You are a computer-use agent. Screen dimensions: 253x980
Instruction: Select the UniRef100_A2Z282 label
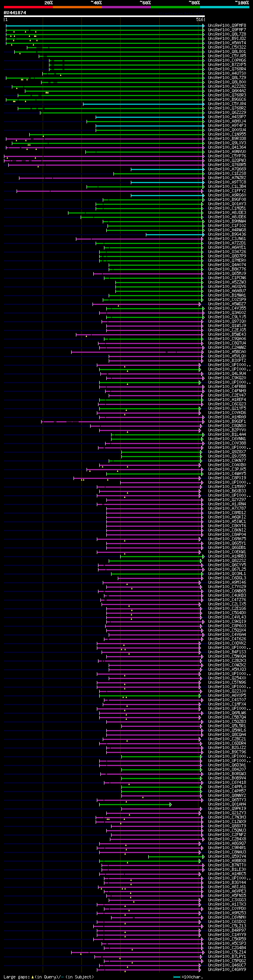227,87
